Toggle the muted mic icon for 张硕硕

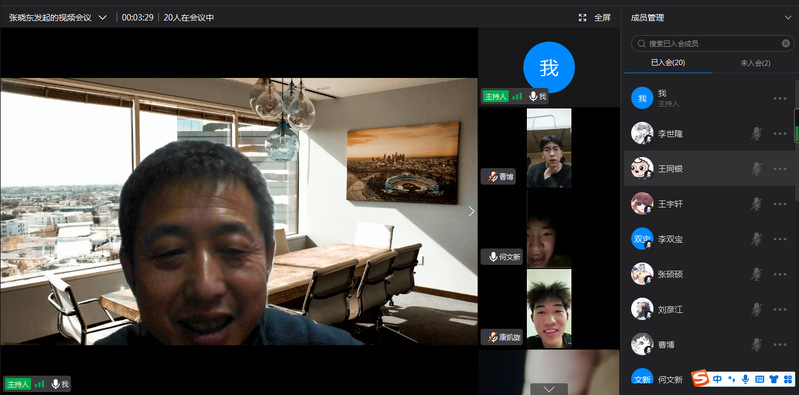[756, 274]
